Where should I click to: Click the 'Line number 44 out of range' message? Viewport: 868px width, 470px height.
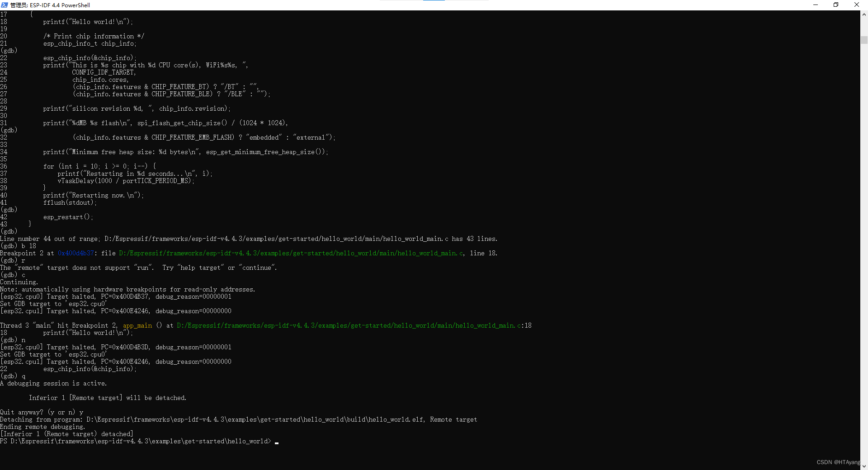[249, 239]
